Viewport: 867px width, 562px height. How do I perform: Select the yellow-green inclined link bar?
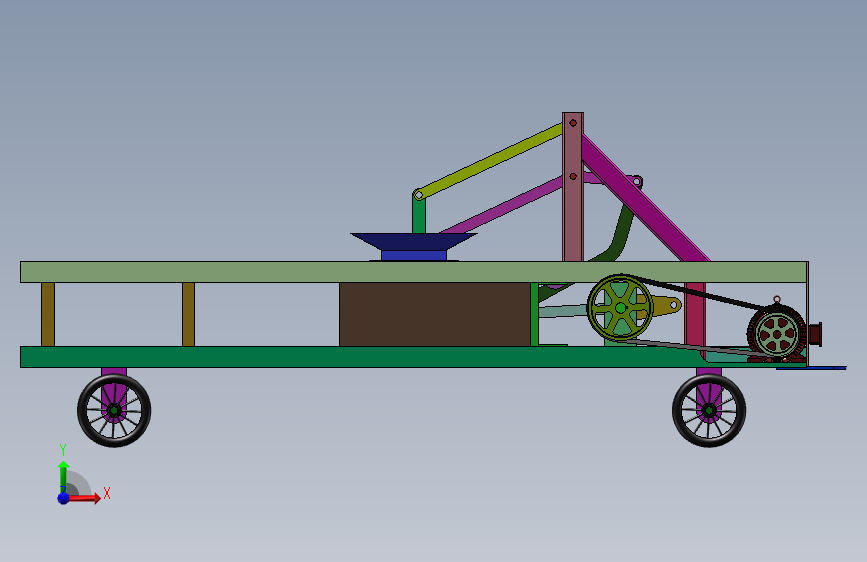(x=491, y=161)
